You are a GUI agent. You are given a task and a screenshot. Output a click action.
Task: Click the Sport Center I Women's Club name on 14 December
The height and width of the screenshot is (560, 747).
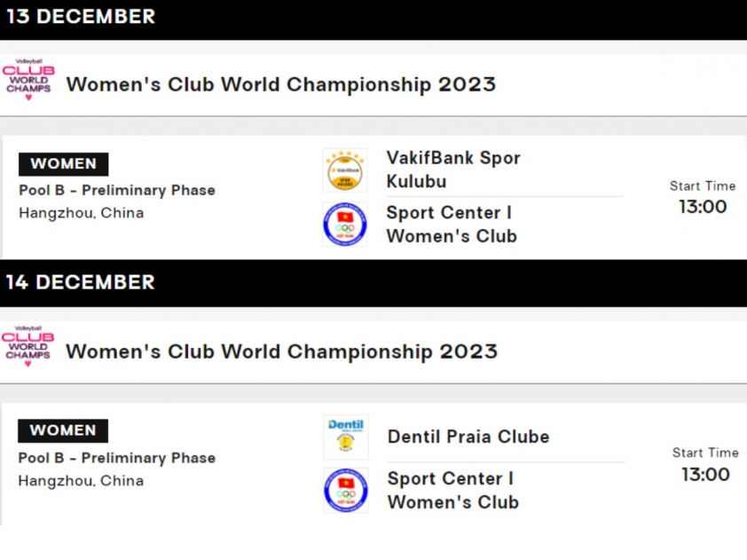(453, 491)
